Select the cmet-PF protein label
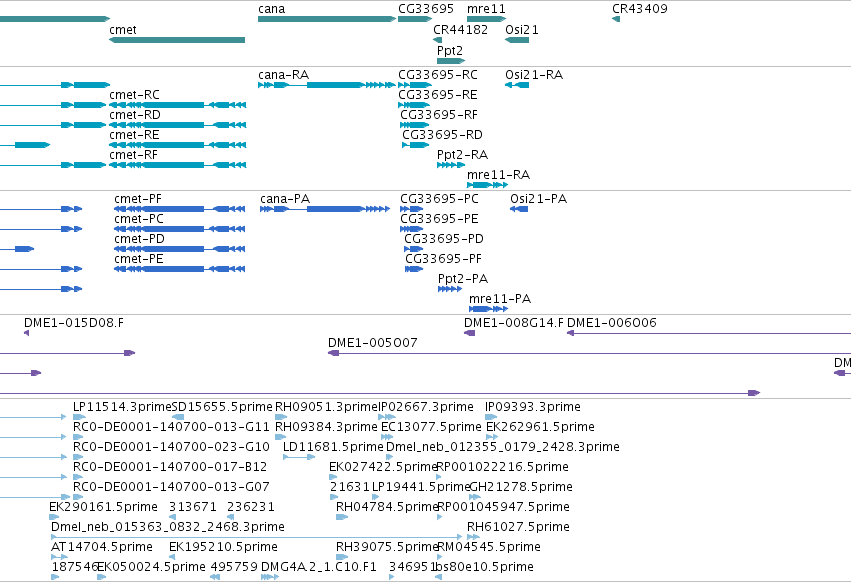Image resolution: width=851 pixels, height=582 pixels. point(138,199)
